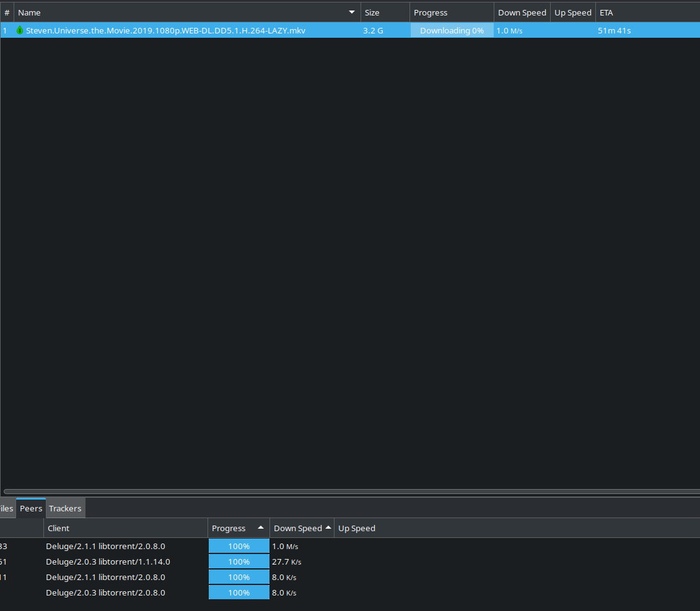Switch to the Peers tab
Image resolution: width=700 pixels, height=611 pixels.
(31, 508)
